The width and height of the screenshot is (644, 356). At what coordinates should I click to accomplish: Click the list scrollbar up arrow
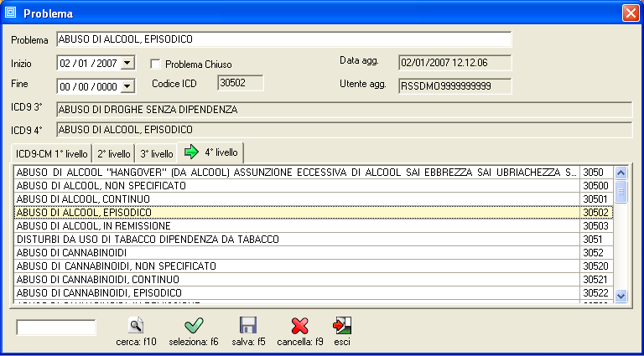coord(621,173)
